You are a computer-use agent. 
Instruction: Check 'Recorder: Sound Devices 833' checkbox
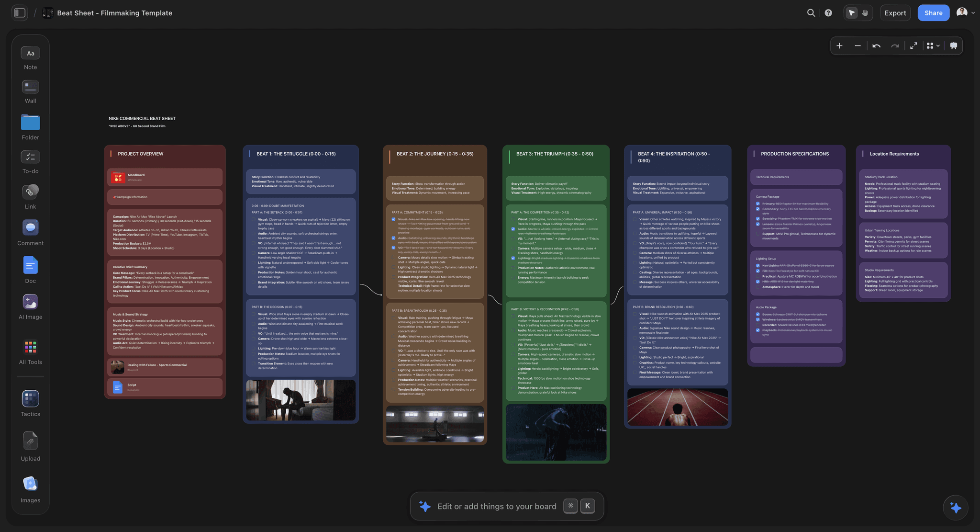click(x=758, y=325)
